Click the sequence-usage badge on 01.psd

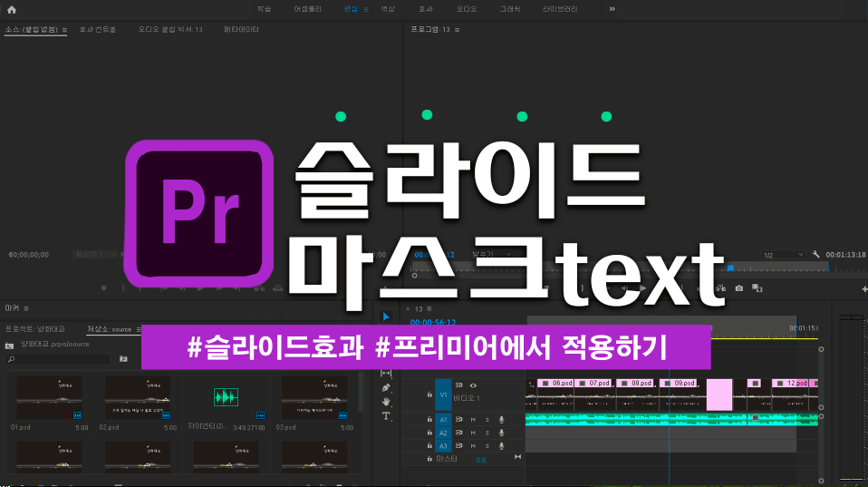point(78,415)
